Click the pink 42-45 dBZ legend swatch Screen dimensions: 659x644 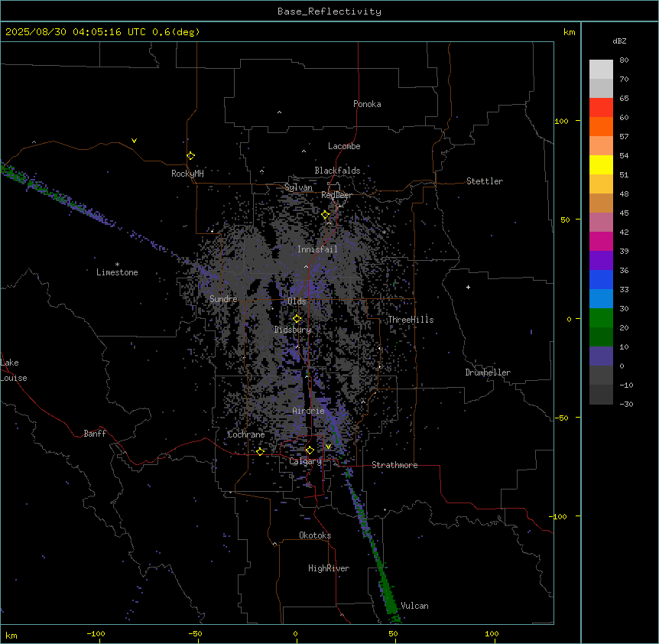pos(601,222)
